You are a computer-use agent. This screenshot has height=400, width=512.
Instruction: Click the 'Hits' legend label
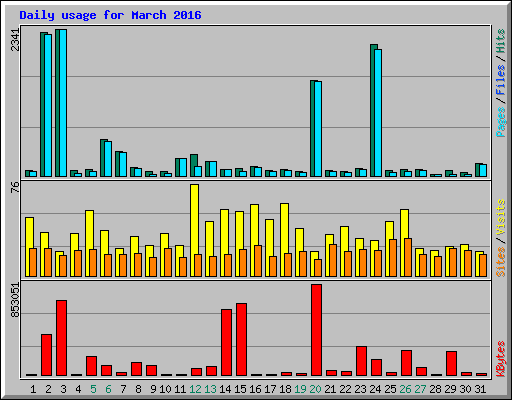501,41
